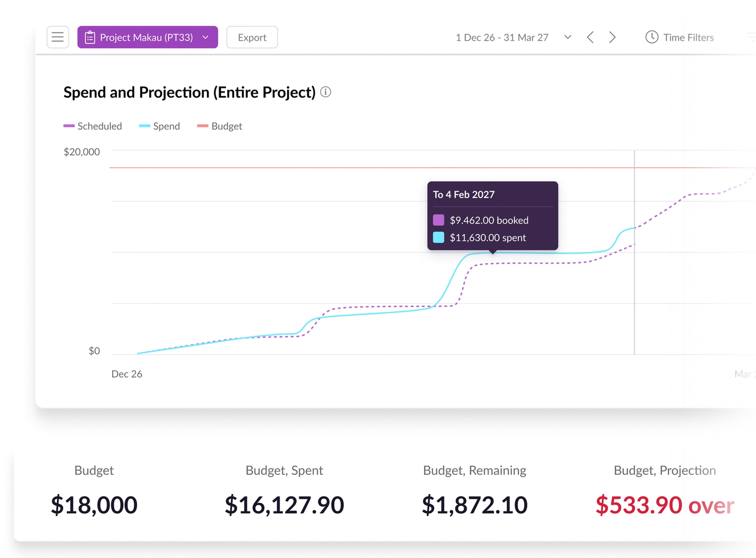Expand the Project Makau (PT33) dropdown
The height and width of the screenshot is (558, 756).
(x=205, y=37)
